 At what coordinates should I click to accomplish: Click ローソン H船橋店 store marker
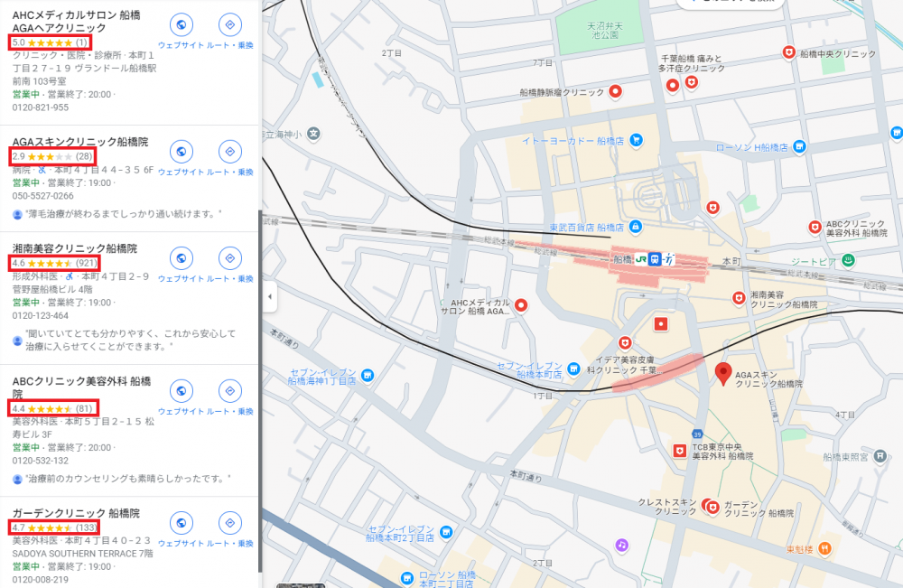[x=799, y=147]
